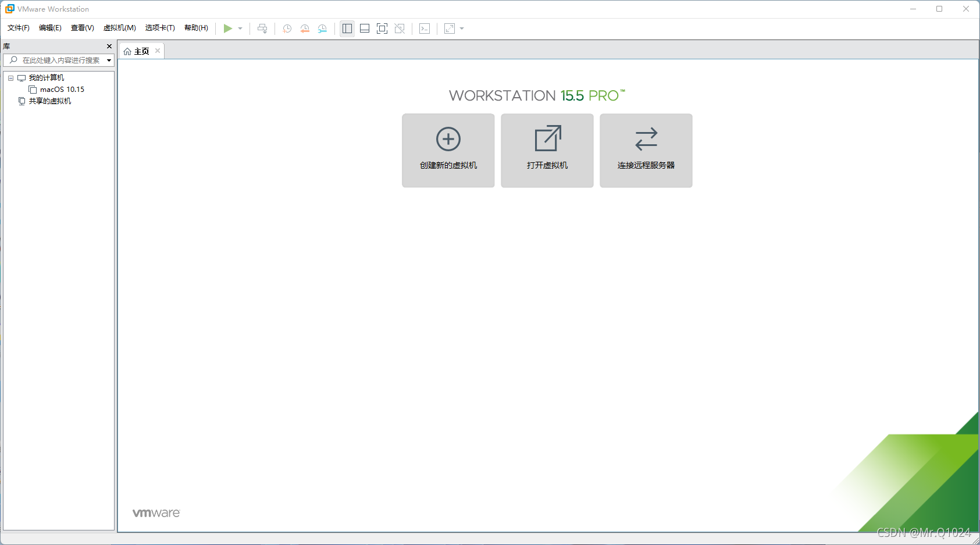Maximize the VMware Workstation window
The height and width of the screenshot is (545, 980).
click(939, 9)
